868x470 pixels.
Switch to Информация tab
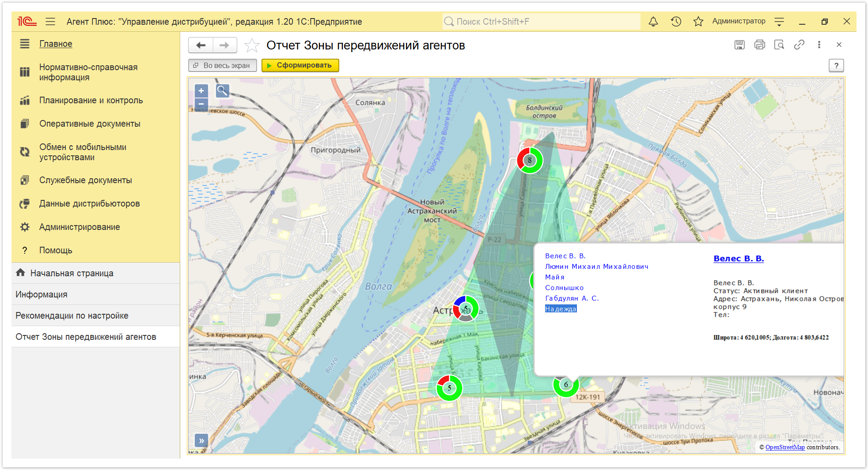click(x=96, y=294)
